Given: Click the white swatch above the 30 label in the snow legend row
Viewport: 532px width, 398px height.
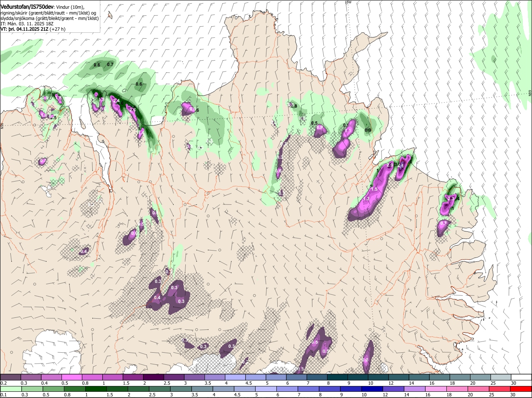Looking at the screenshot, I should (522, 377).
